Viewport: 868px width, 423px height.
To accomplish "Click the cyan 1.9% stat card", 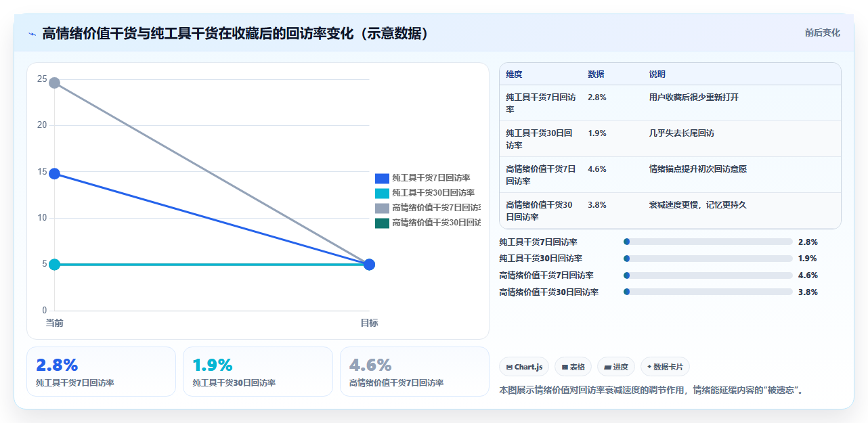I will coord(258,372).
